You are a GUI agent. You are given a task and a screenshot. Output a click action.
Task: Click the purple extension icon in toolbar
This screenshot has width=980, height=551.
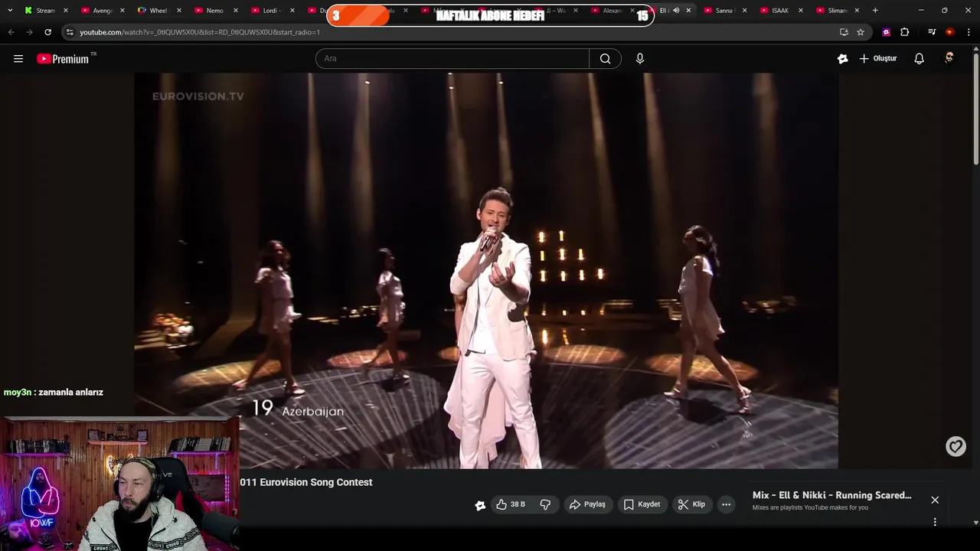pyautogui.click(x=886, y=32)
